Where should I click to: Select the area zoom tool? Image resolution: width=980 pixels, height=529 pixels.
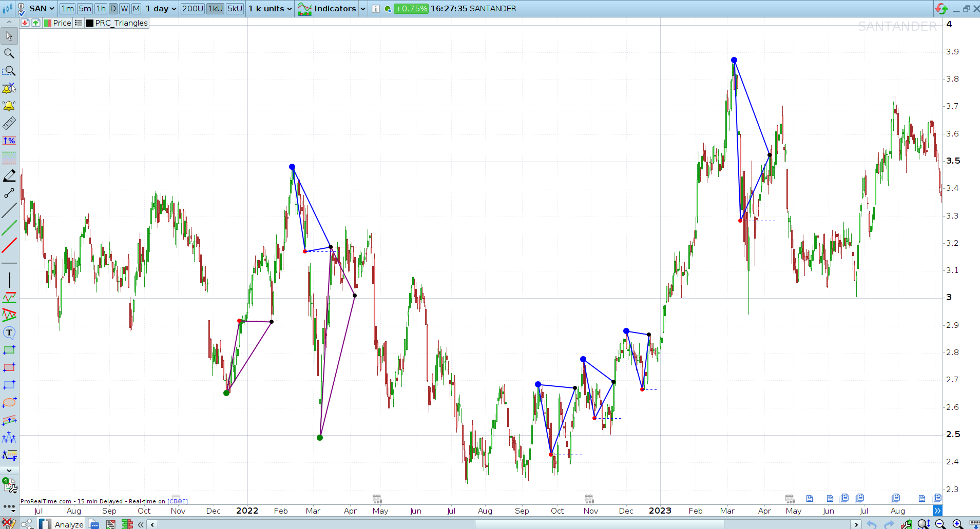(9, 71)
